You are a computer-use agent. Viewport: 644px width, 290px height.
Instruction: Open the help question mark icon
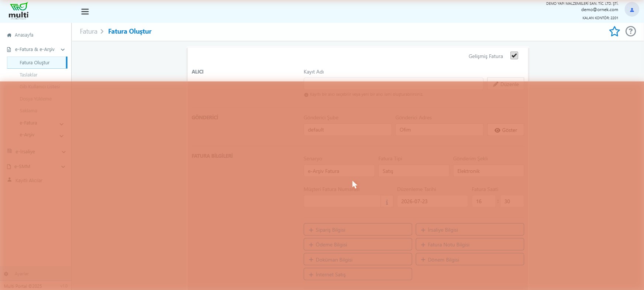click(631, 31)
